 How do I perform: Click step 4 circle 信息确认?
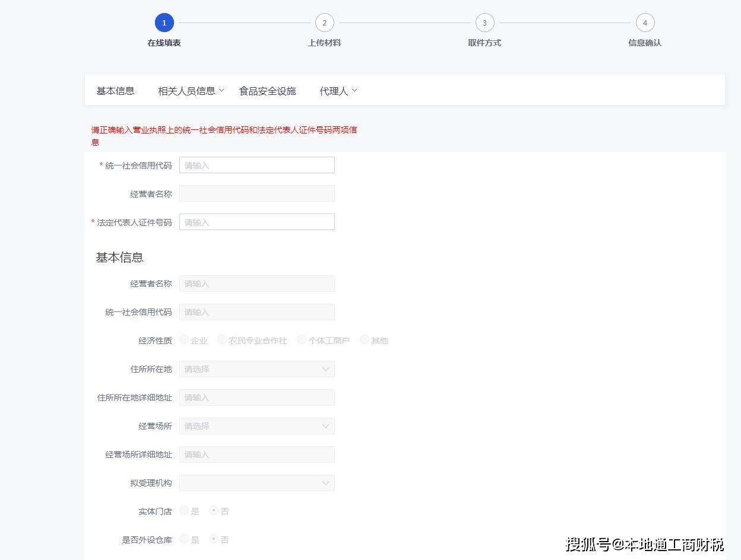click(645, 23)
